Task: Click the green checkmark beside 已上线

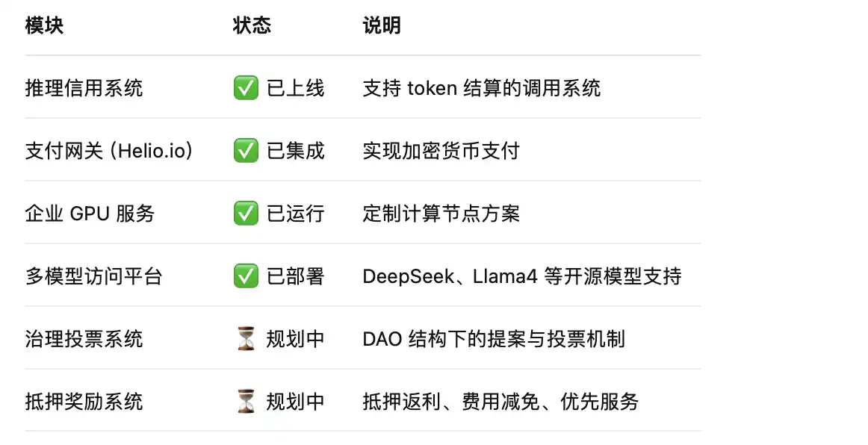Action: (246, 89)
